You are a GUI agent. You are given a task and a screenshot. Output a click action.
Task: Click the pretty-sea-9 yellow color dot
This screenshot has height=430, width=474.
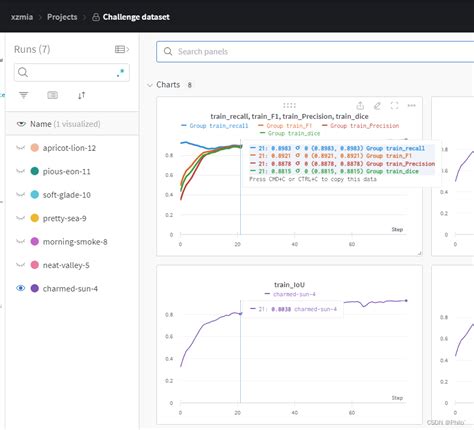coord(35,218)
